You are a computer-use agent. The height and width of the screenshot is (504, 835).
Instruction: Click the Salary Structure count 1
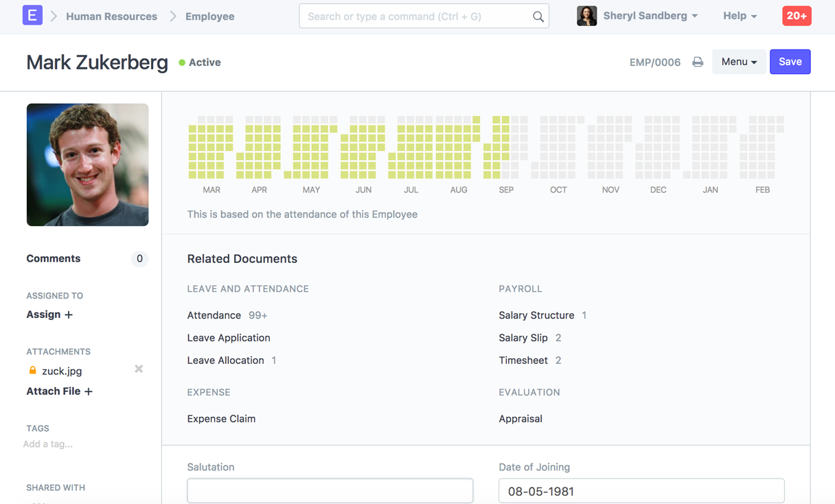[584, 315]
